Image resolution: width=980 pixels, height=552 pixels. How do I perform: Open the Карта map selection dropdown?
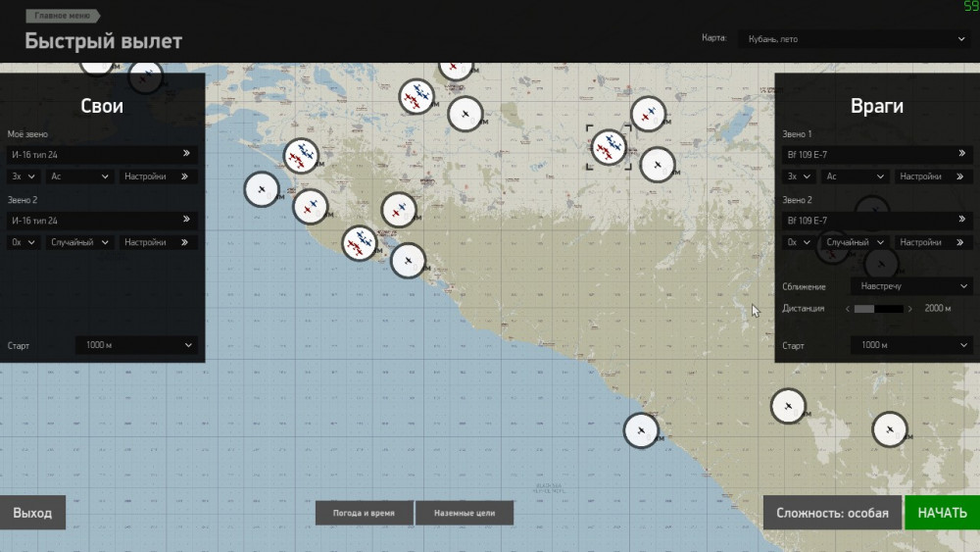tap(852, 39)
